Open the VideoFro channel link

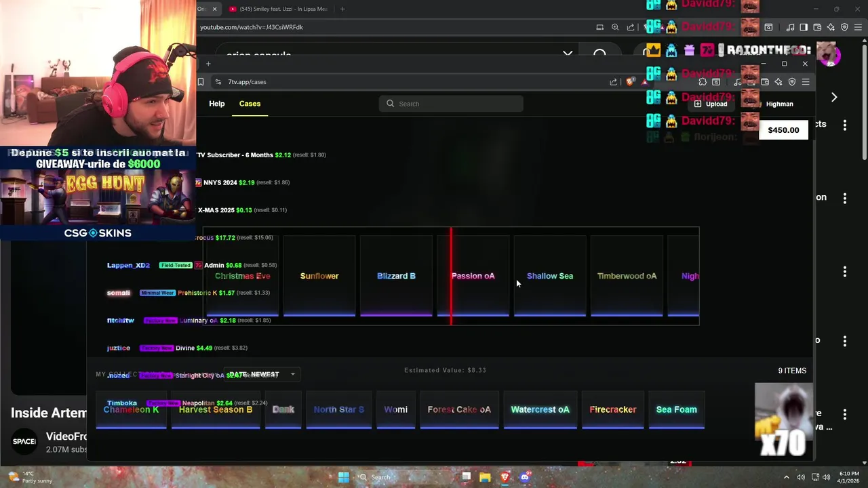point(66,436)
